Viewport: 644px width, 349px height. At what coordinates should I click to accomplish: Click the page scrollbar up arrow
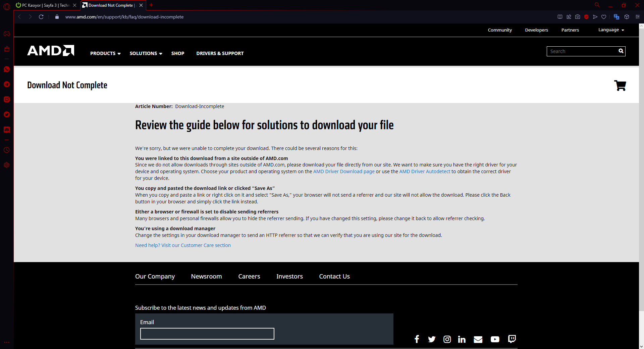pos(641,26)
